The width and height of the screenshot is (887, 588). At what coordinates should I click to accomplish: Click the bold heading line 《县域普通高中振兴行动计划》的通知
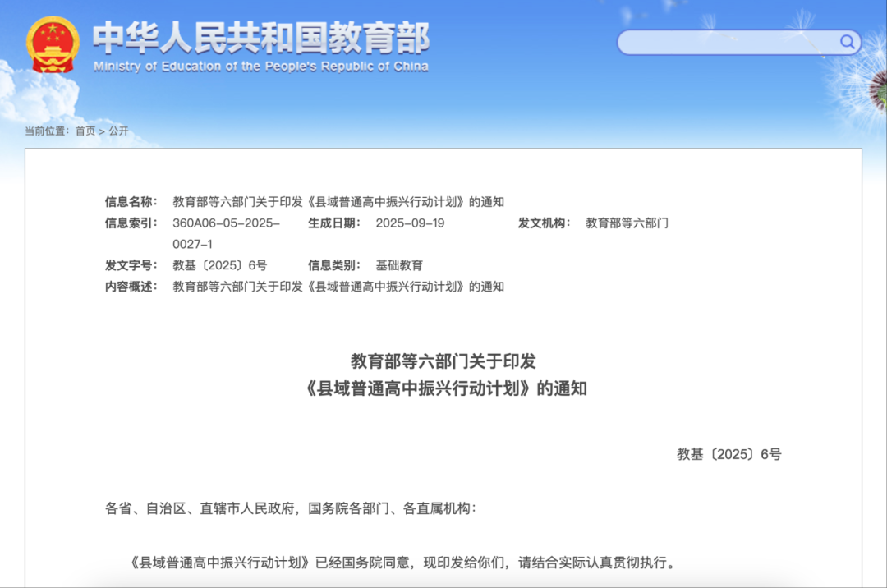coord(443,388)
